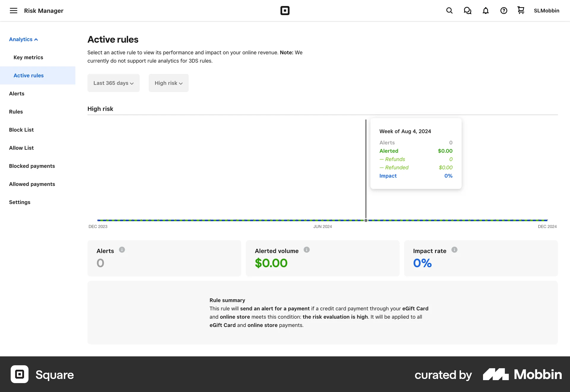Click the timeline marker on the chart
This screenshot has width=570, height=392.
(366, 220)
